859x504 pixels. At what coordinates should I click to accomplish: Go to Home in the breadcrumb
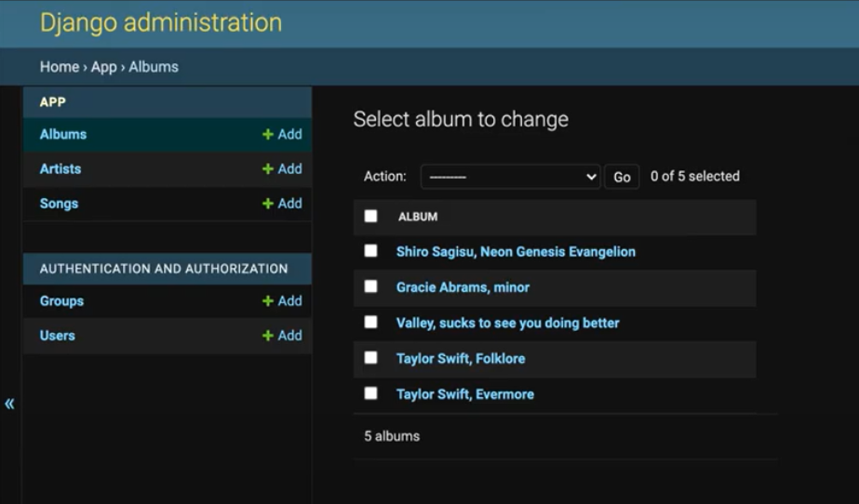tap(60, 67)
